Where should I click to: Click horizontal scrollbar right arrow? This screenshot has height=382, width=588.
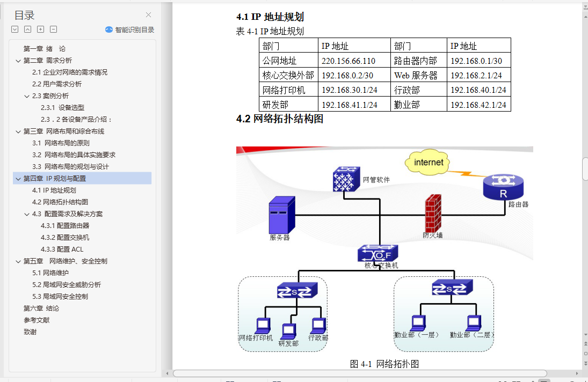pyautogui.click(x=577, y=373)
